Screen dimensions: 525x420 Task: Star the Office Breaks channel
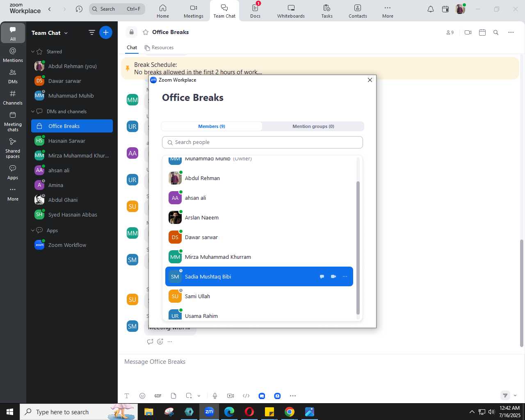click(146, 32)
